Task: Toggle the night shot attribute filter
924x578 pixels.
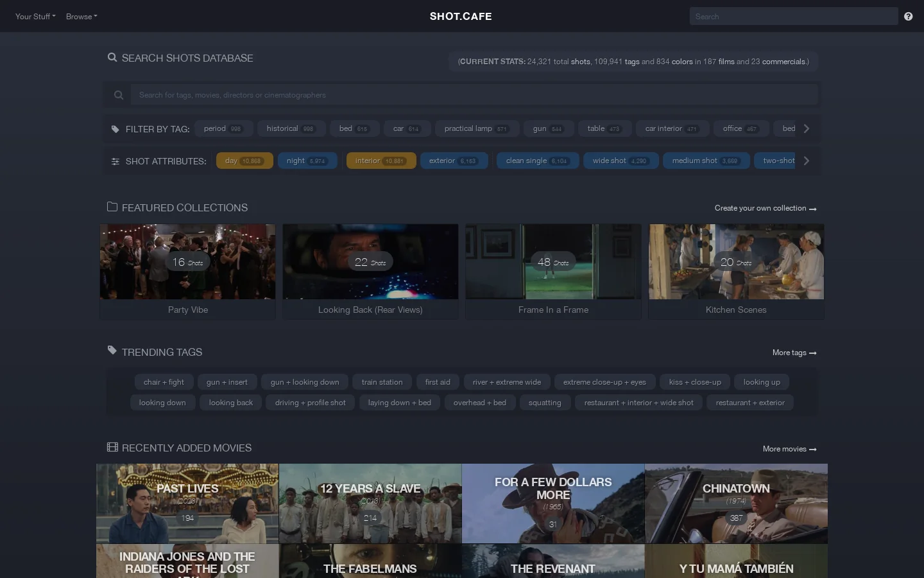Action: point(307,161)
